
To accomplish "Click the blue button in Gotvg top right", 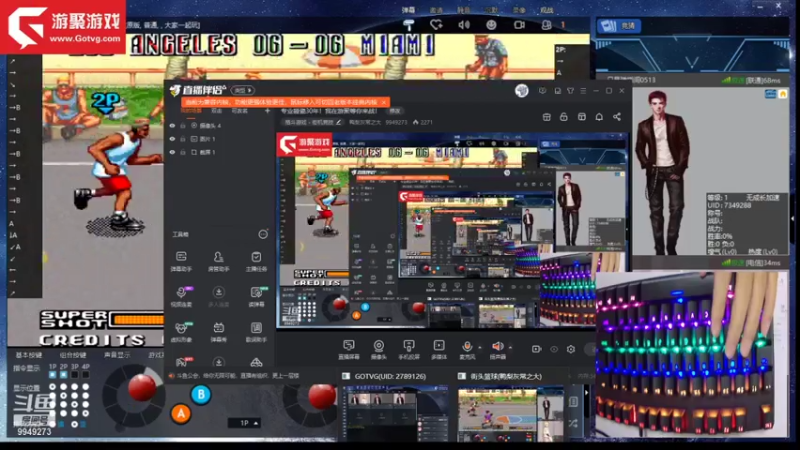I will click(620, 26).
